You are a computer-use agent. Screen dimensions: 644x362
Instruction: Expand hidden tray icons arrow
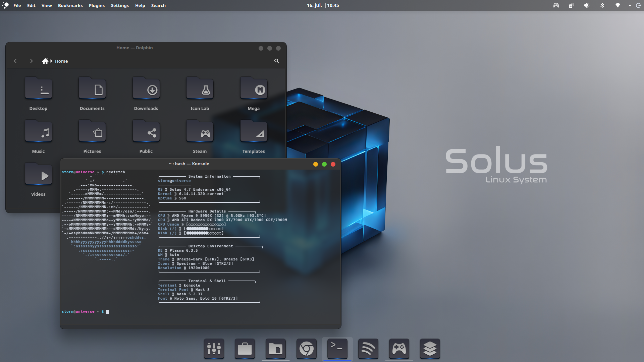[x=630, y=5]
